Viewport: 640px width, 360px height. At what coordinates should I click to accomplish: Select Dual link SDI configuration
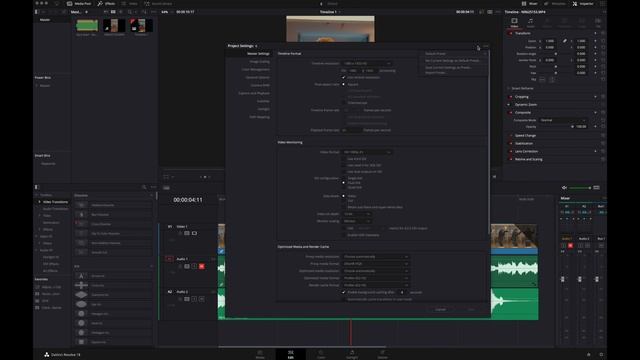pyautogui.click(x=343, y=183)
